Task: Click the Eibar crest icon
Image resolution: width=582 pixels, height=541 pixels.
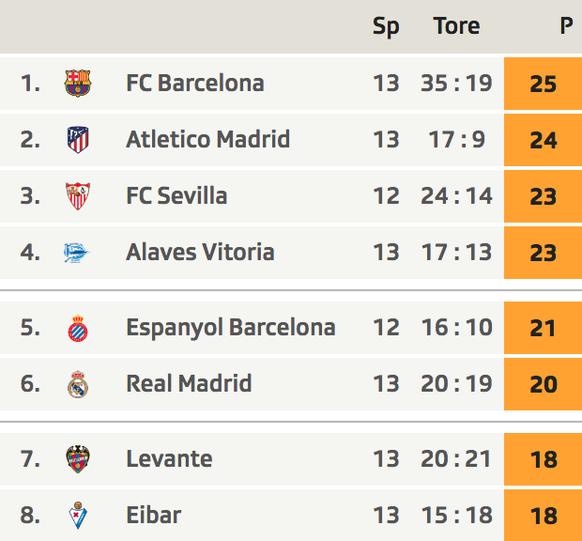Action: point(78,515)
